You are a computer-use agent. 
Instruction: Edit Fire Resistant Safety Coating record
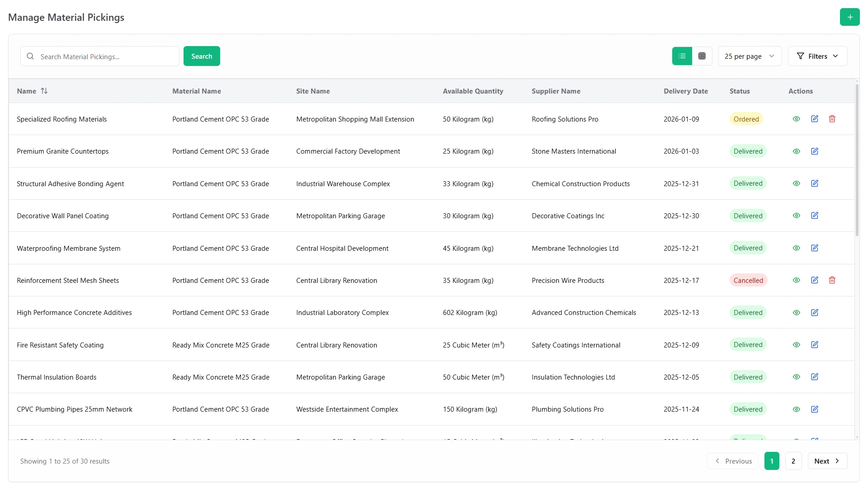pyautogui.click(x=814, y=345)
